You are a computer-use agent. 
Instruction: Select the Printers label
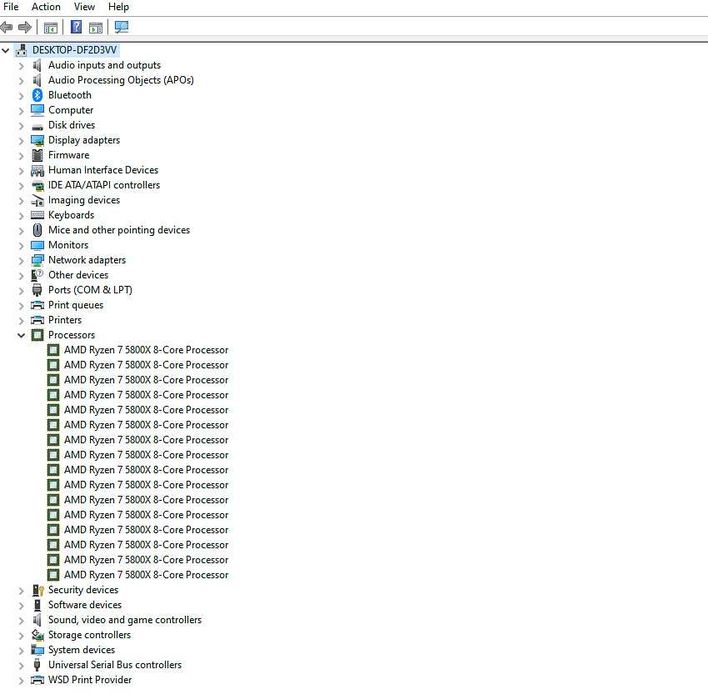[x=65, y=320]
